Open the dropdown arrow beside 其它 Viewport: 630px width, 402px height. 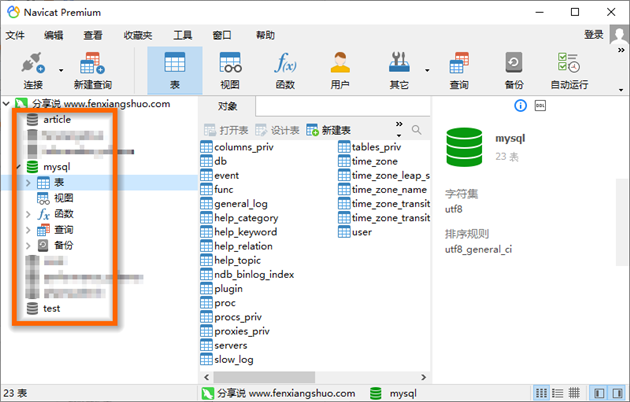[x=427, y=71]
